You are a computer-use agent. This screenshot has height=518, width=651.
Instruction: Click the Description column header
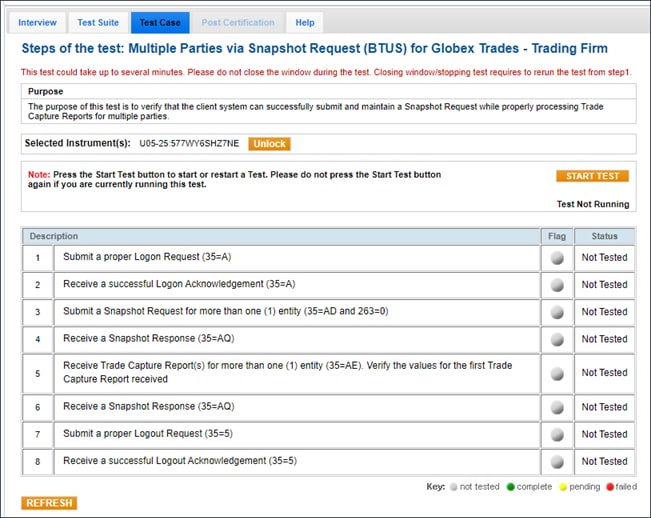(x=54, y=236)
